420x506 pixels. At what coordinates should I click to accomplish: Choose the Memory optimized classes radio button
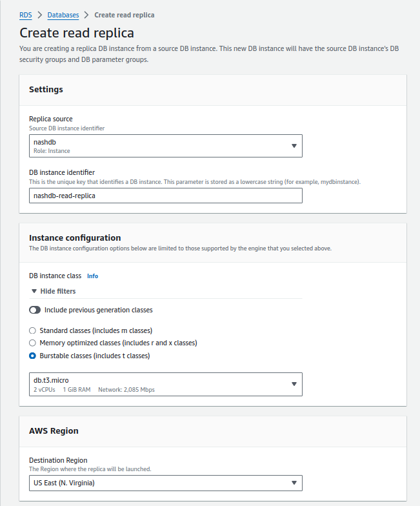[33, 343]
